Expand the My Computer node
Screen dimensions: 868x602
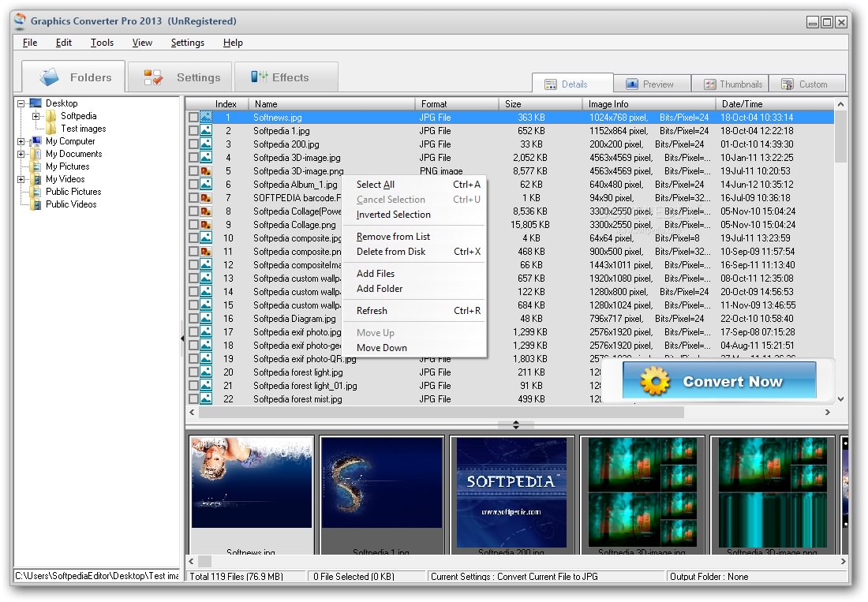coord(21,142)
